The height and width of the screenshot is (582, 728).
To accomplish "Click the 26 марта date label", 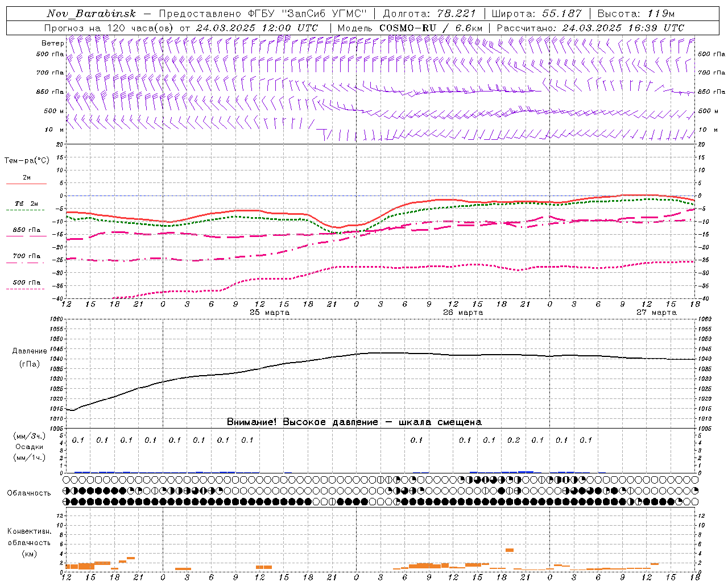I will pyautogui.click(x=463, y=313).
